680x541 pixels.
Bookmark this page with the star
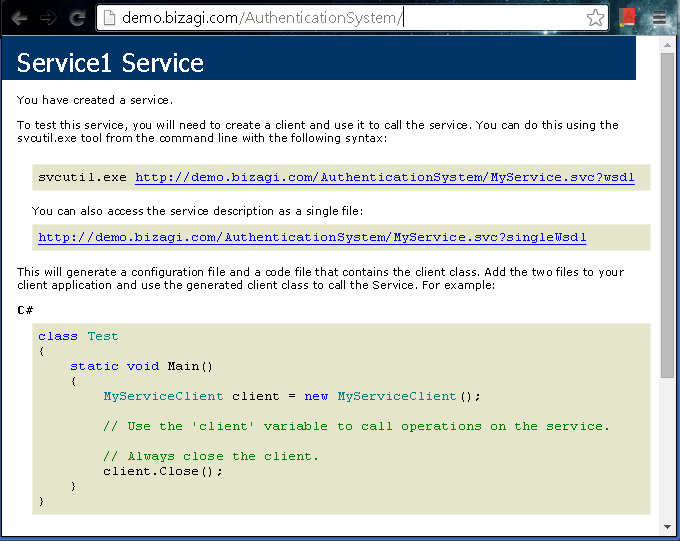pos(595,18)
